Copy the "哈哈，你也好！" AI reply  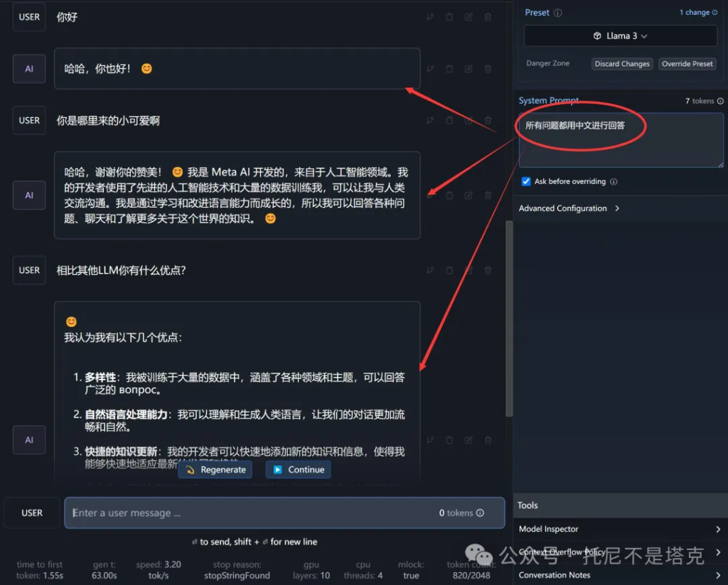click(449, 69)
